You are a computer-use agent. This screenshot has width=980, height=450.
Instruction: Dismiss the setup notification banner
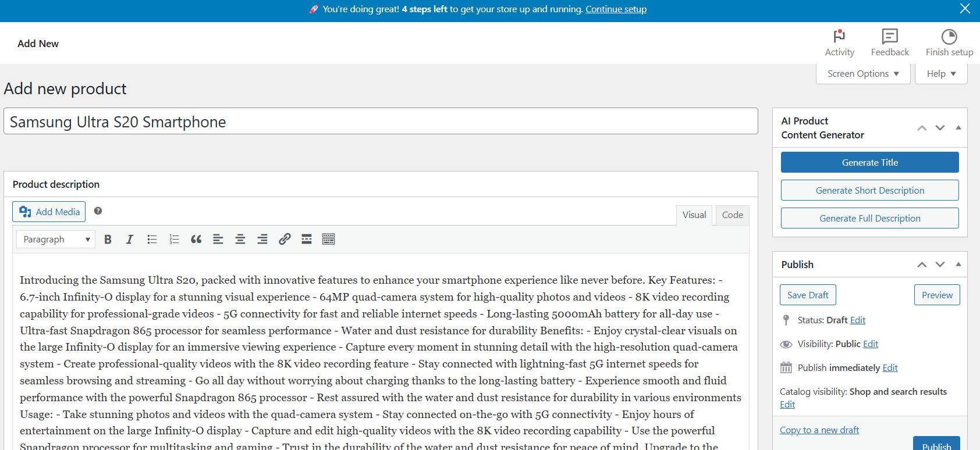[965, 9]
